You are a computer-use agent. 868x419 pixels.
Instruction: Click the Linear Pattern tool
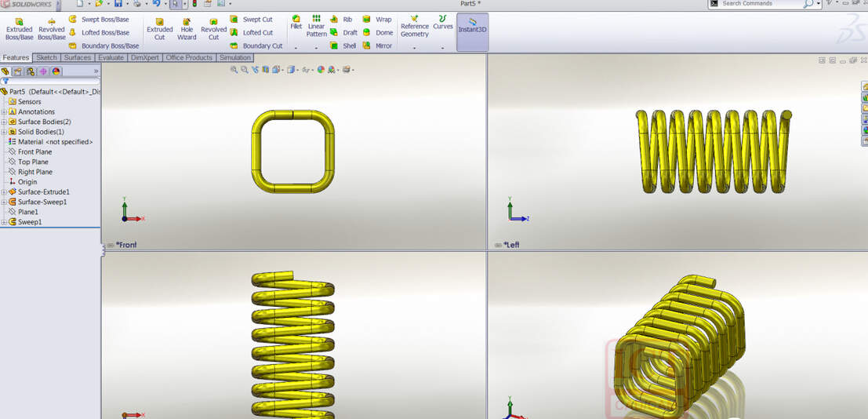click(316, 26)
